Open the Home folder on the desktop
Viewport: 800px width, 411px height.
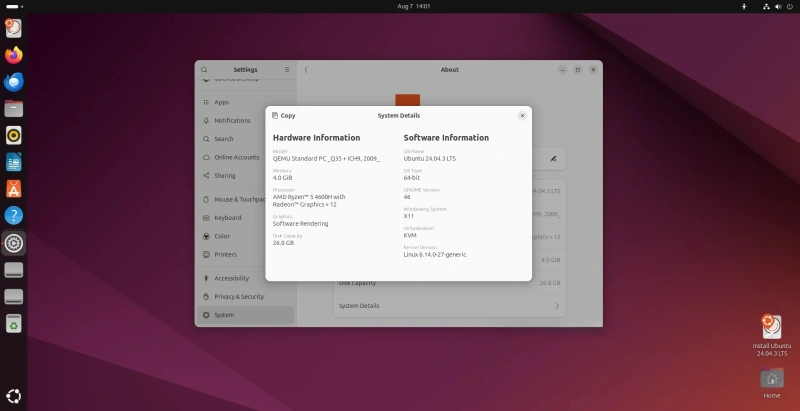771,383
